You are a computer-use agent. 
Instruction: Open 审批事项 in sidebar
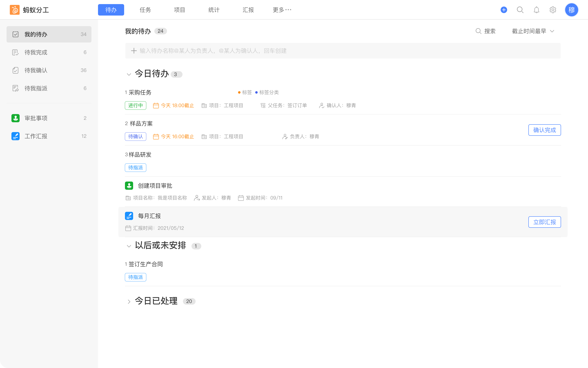click(49, 118)
